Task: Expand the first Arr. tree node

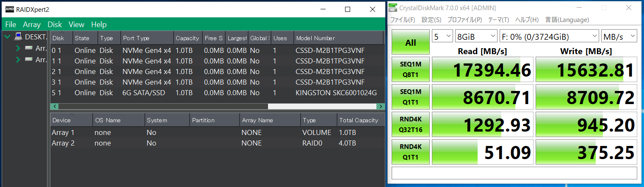Action: [18, 48]
